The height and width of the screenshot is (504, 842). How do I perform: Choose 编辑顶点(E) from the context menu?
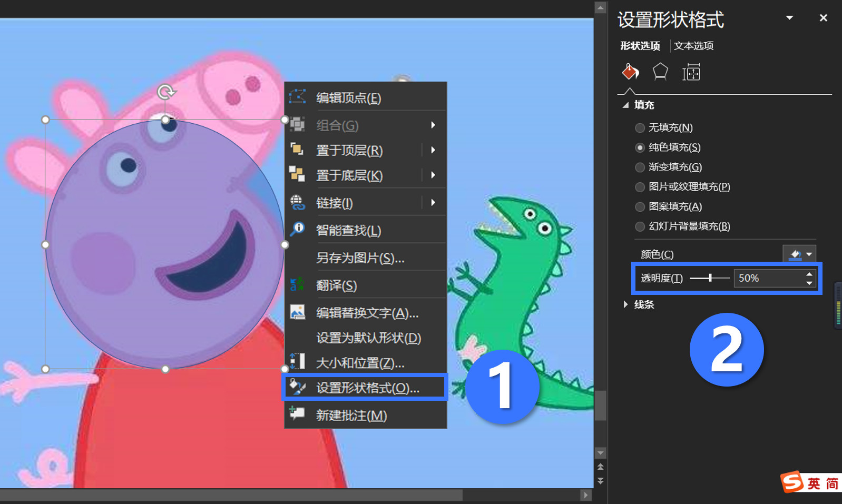pyautogui.click(x=366, y=97)
